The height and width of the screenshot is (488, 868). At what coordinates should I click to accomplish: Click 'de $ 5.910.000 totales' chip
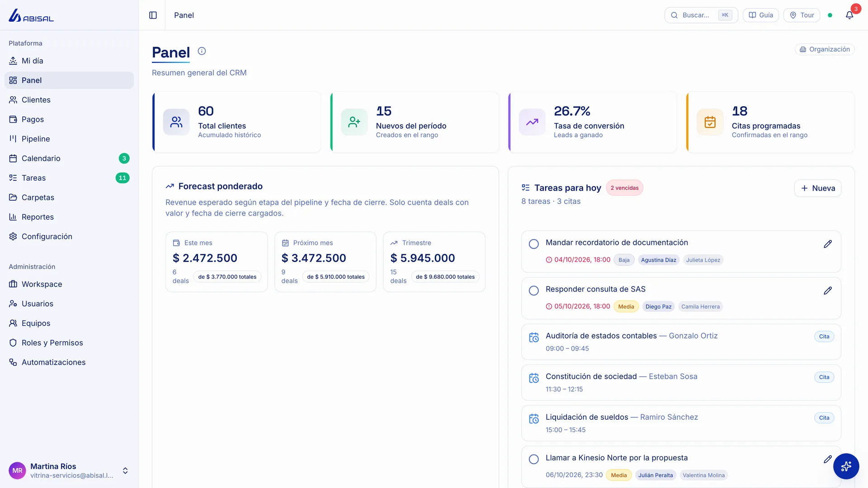pyautogui.click(x=336, y=277)
